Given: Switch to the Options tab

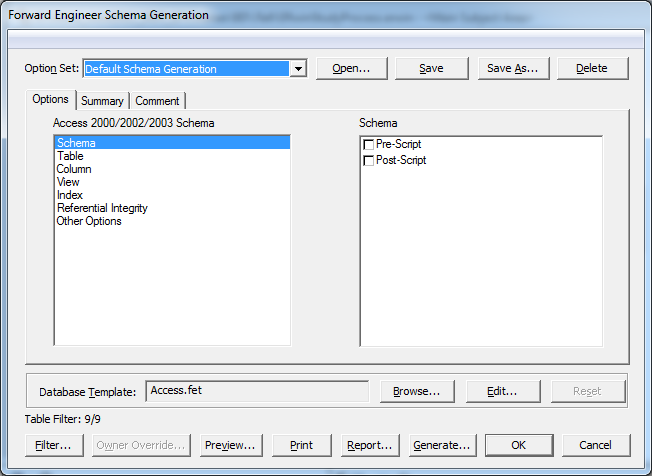Looking at the screenshot, I should click(x=50, y=99).
